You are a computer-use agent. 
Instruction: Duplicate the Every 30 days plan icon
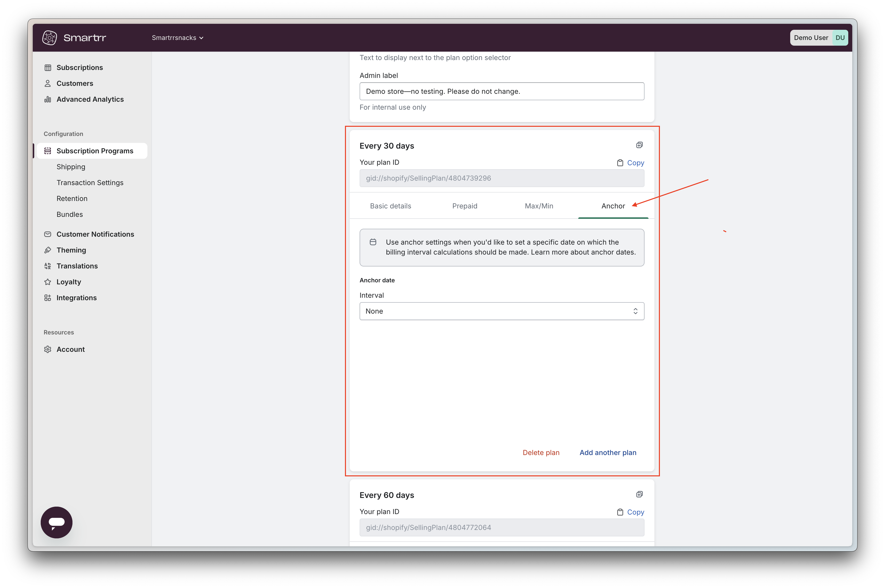(x=639, y=145)
